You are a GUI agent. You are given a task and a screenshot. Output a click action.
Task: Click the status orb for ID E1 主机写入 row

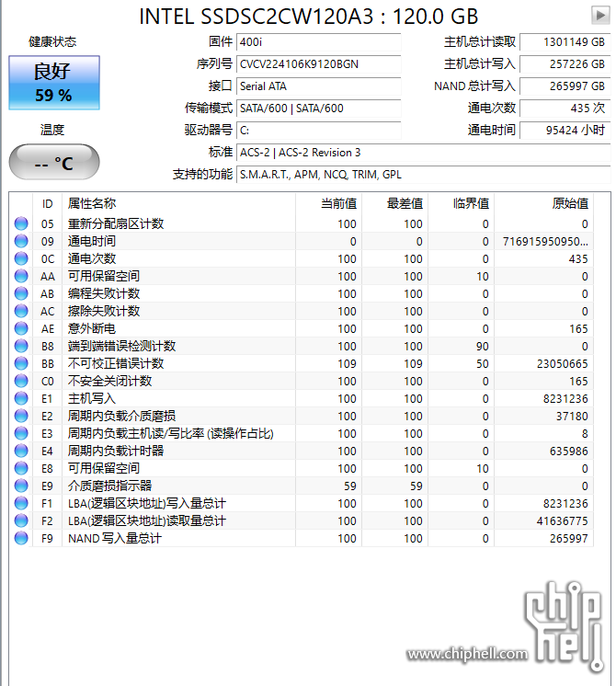pyautogui.click(x=21, y=398)
